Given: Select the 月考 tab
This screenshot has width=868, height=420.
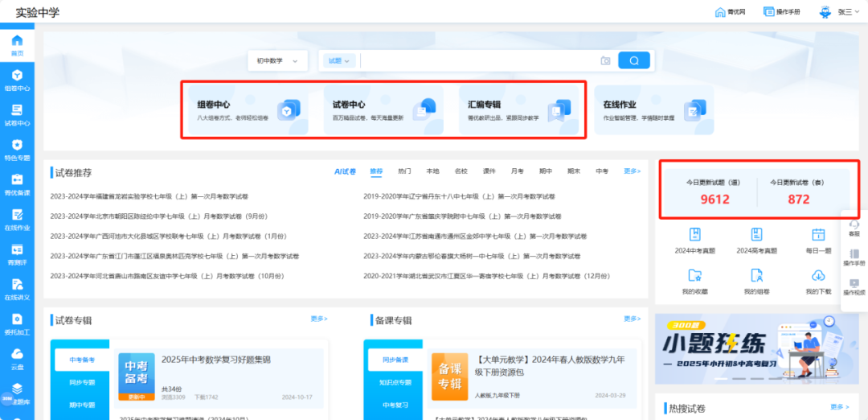Looking at the screenshot, I should pos(518,171).
